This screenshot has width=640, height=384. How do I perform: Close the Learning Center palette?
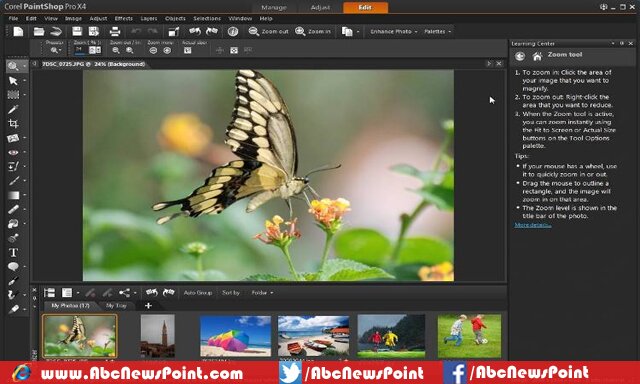pos(631,43)
